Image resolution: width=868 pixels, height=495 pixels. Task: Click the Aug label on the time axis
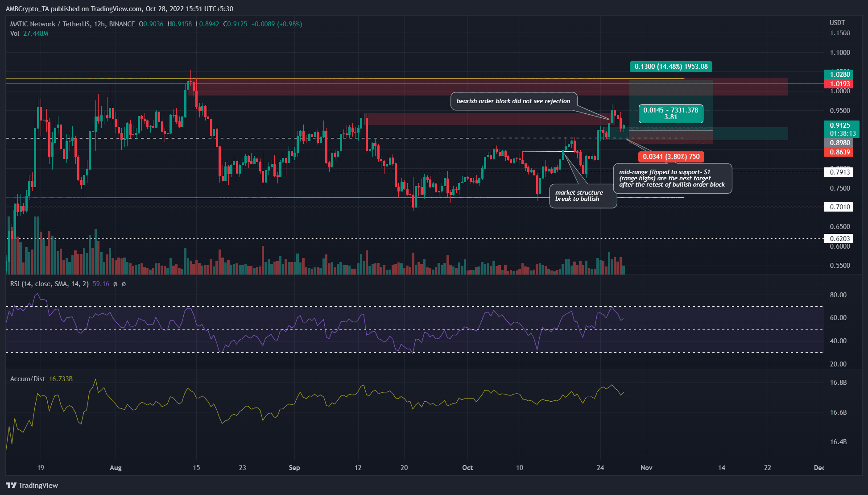[x=116, y=468]
